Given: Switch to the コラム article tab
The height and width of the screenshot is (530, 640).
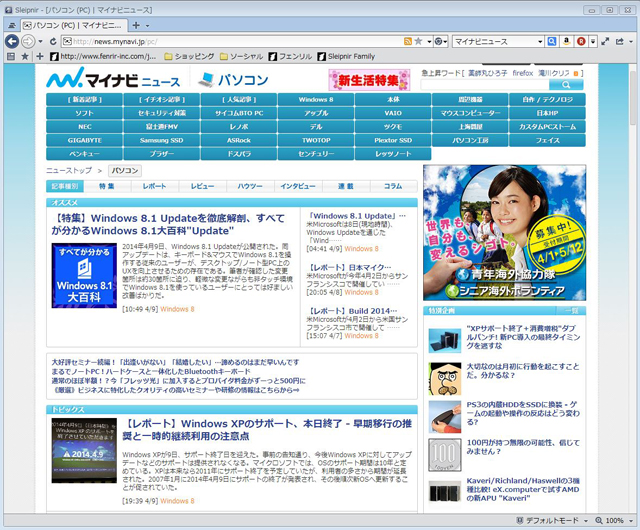Looking at the screenshot, I should (x=393, y=186).
